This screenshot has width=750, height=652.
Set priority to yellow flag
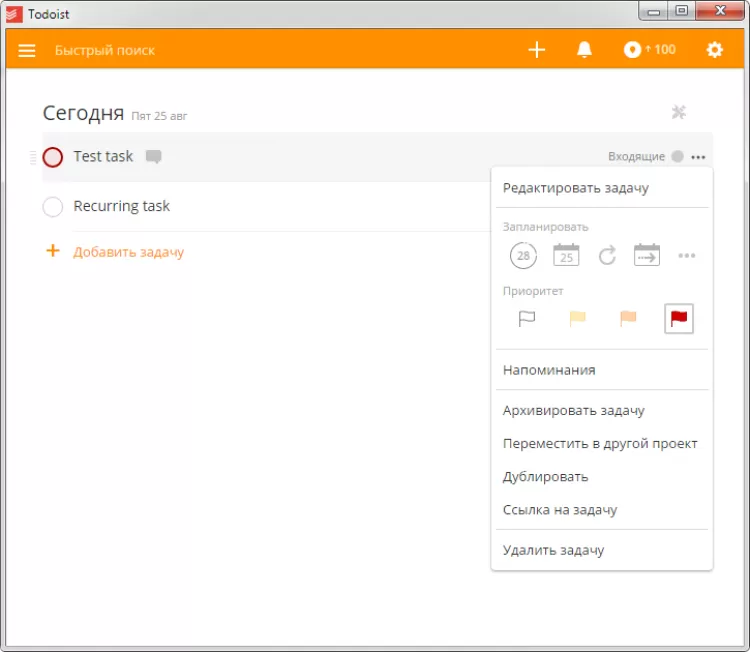point(577,319)
